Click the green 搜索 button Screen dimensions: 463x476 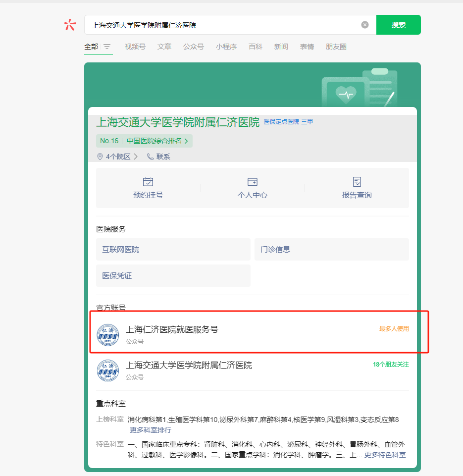pos(398,25)
